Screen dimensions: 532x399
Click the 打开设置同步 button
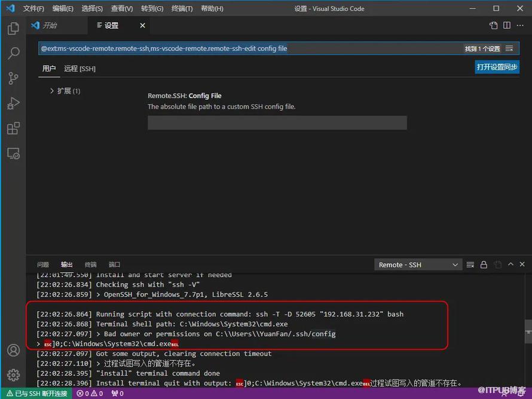coord(497,68)
